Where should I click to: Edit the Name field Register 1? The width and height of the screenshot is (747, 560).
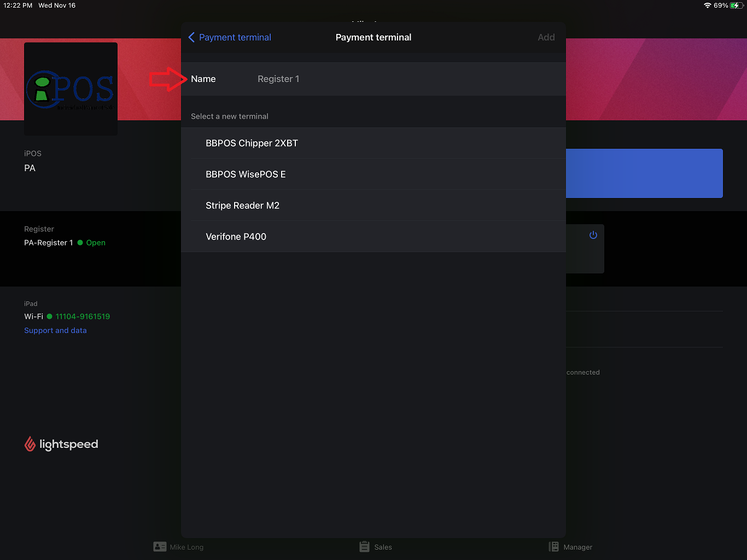tap(373, 79)
